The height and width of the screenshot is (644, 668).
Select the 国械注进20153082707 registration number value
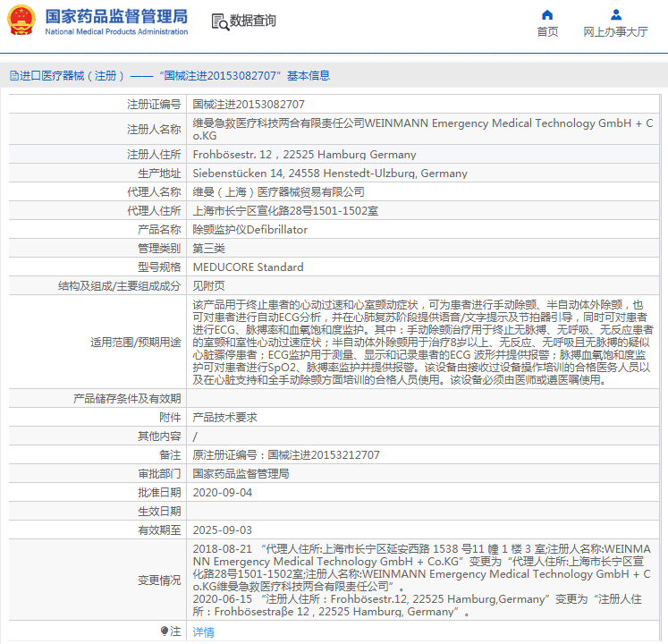[249, 105]
